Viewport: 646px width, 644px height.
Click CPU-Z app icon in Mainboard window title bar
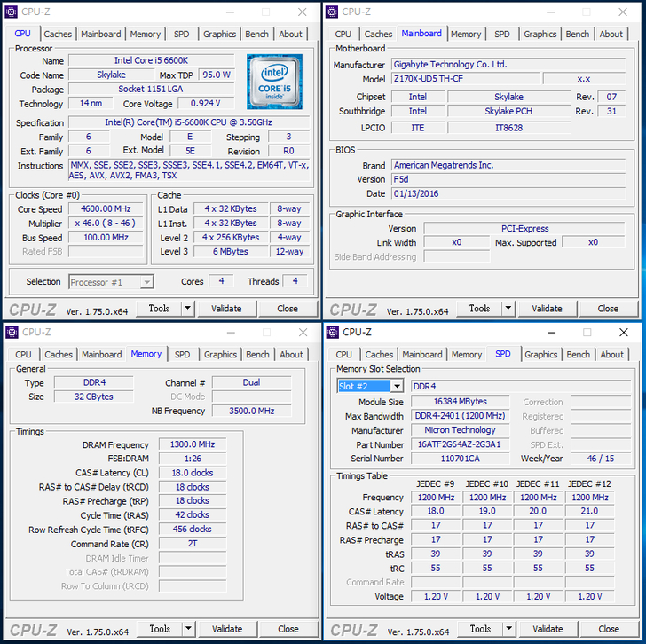(x=332, y=12)
